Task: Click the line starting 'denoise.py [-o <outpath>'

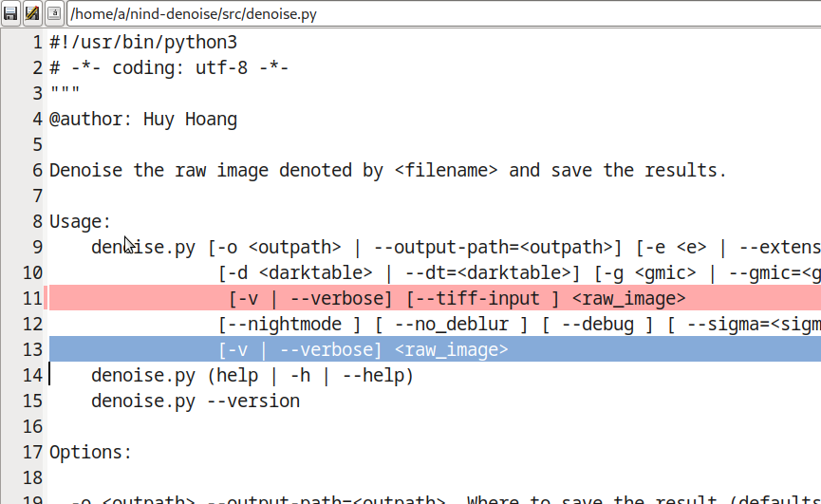Action: point(456,248)
